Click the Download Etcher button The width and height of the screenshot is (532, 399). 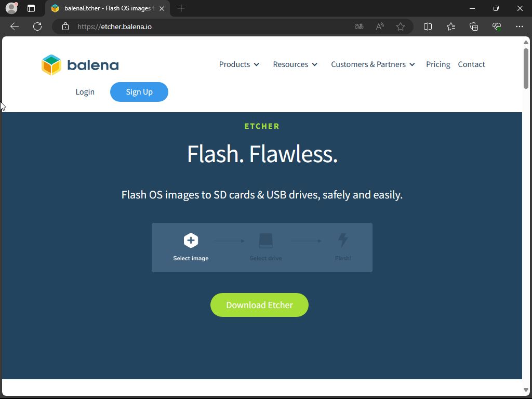point(259,305)
